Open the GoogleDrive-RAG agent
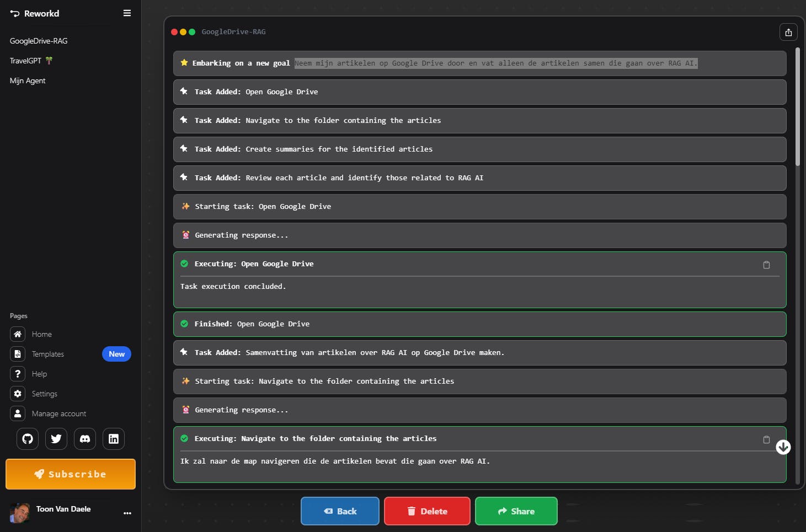 click(x=39, y=41)
